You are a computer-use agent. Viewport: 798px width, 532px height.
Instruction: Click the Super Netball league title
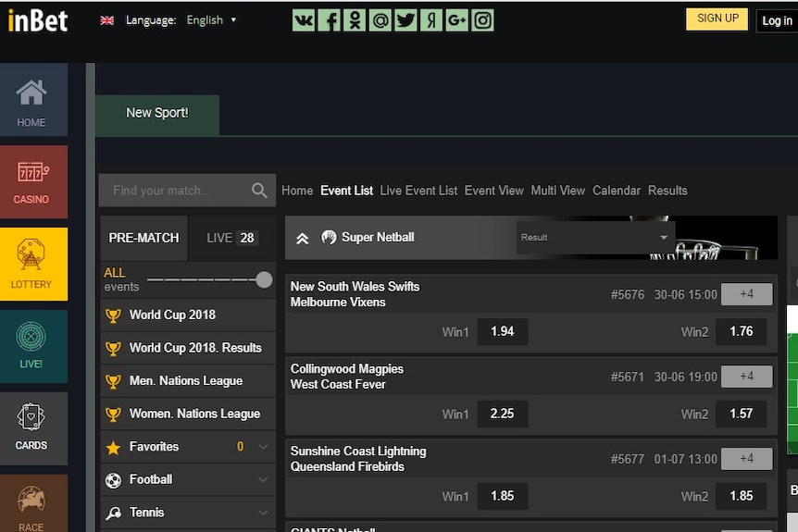click(378, 238)
